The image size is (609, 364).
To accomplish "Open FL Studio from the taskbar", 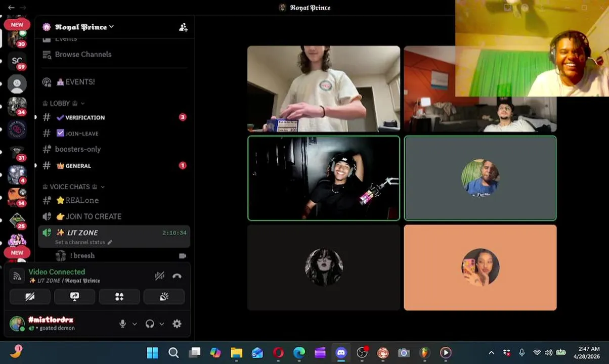I will [424, 352].
